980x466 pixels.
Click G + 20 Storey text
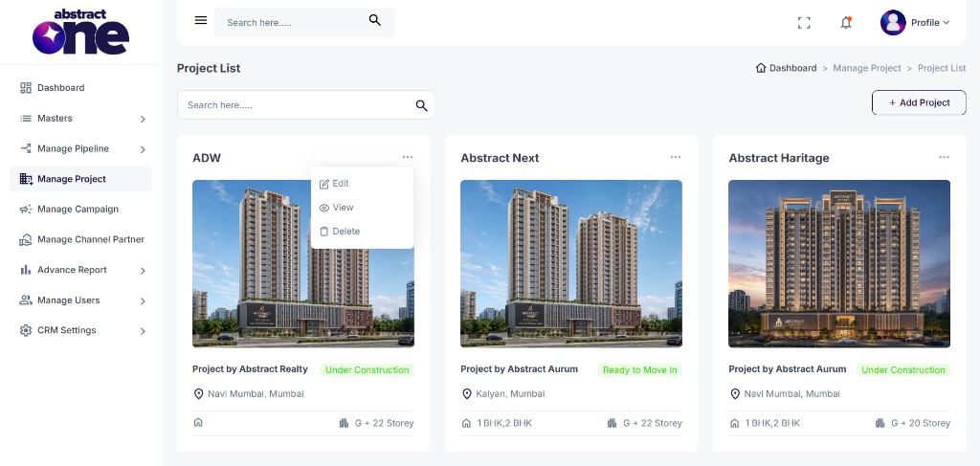[x=921, y=424]
